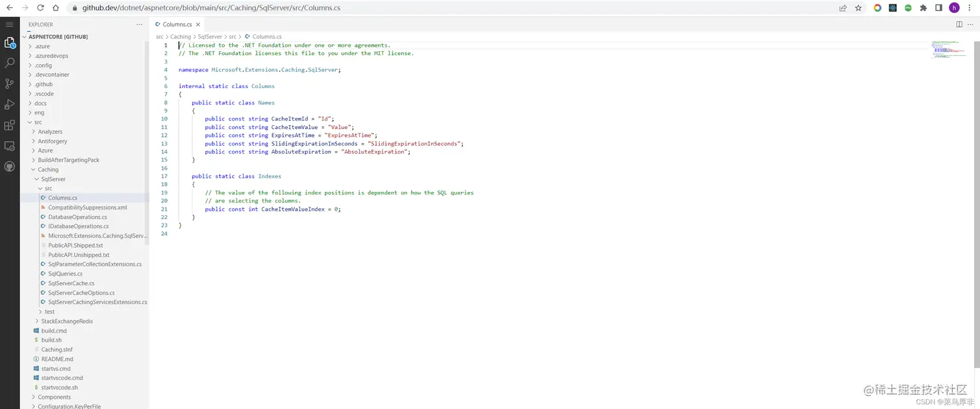Screen dimensions: 980x409
Task: Open DatabaseOperations.cs file
Action: 85,217
